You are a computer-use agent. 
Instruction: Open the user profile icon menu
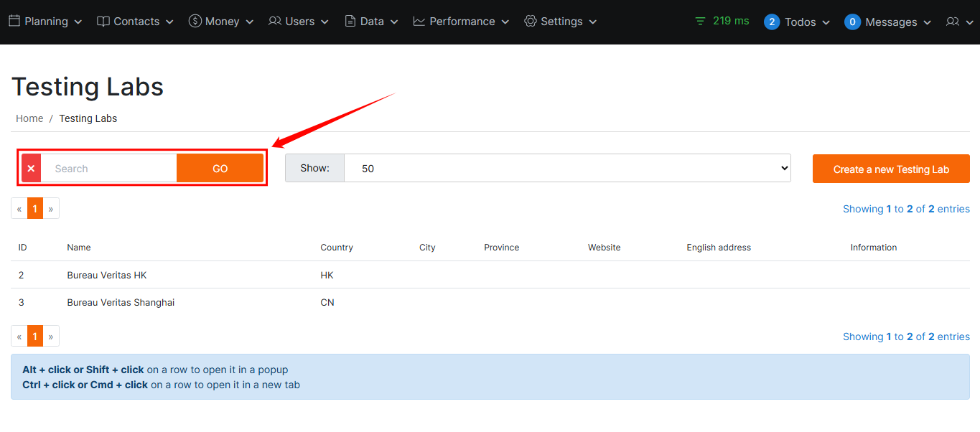coord(958,22)
